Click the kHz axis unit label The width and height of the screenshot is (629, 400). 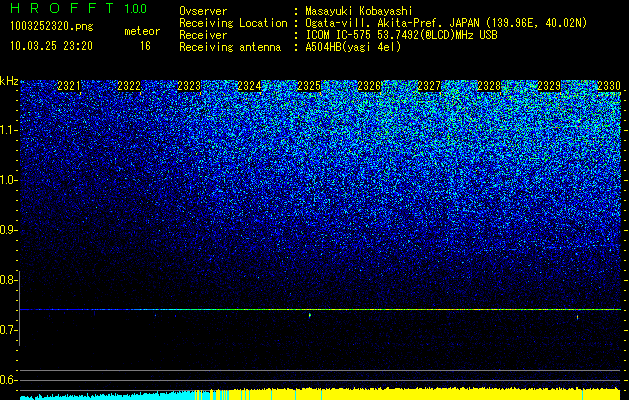(x=9, y=81)
